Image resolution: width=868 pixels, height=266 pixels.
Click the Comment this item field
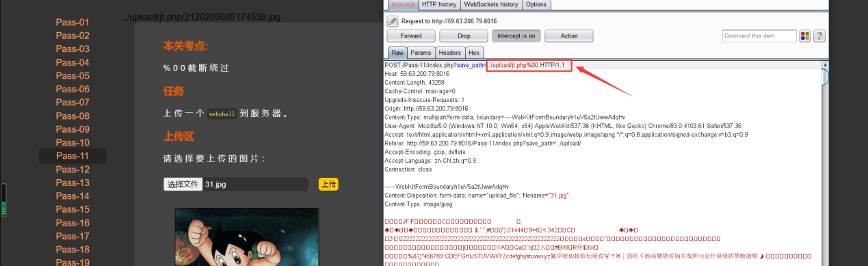759,36
